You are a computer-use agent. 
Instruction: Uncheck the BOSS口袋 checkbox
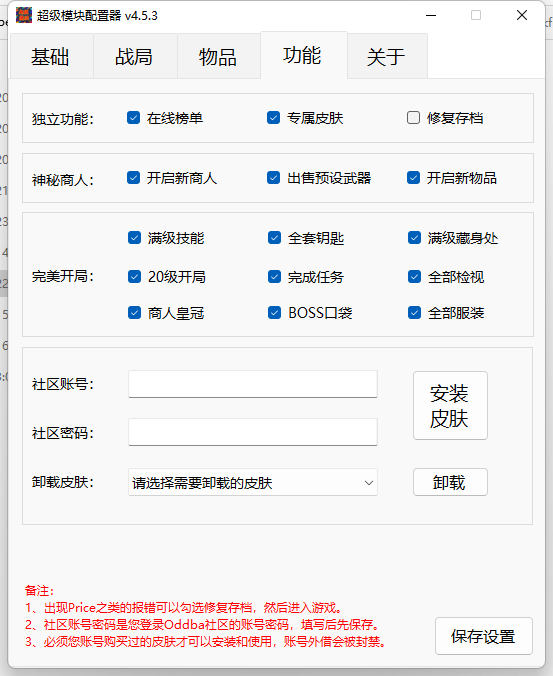(275, 313)
